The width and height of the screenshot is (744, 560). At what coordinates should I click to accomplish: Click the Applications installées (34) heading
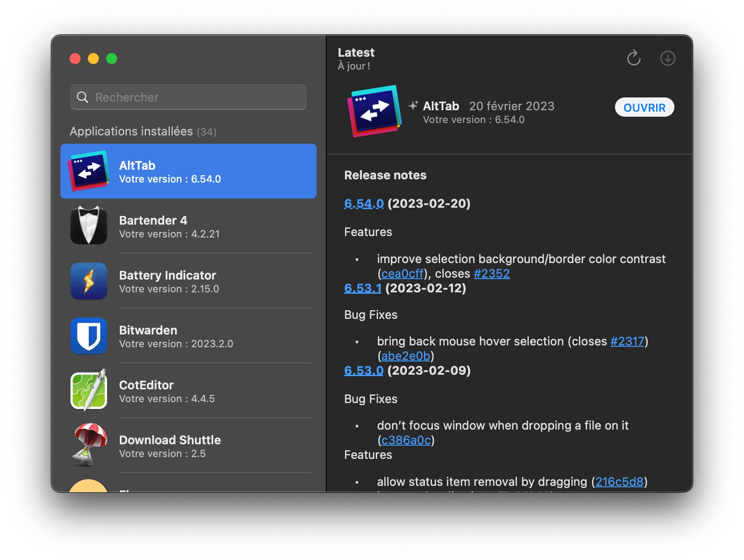(x=143, y=131)
